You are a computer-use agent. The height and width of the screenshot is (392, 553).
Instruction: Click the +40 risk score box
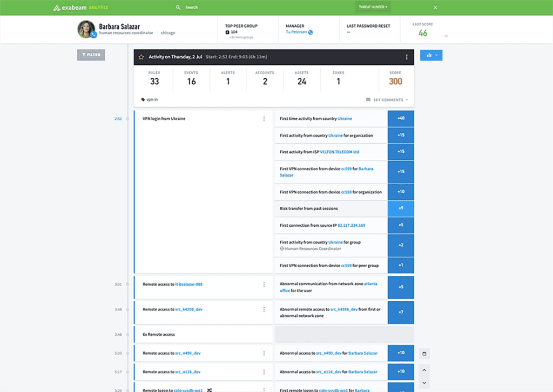point(401,118)
